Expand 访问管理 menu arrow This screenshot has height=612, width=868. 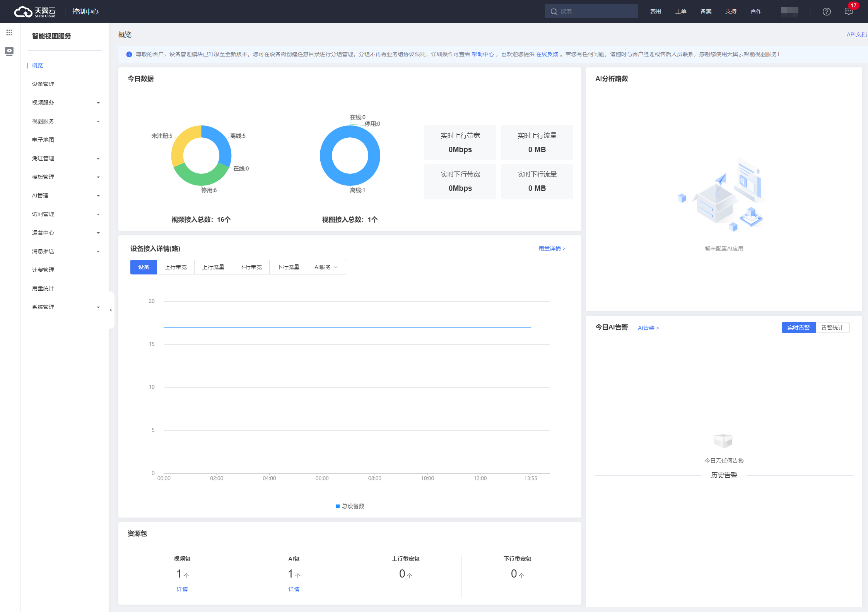coord(98,214)
